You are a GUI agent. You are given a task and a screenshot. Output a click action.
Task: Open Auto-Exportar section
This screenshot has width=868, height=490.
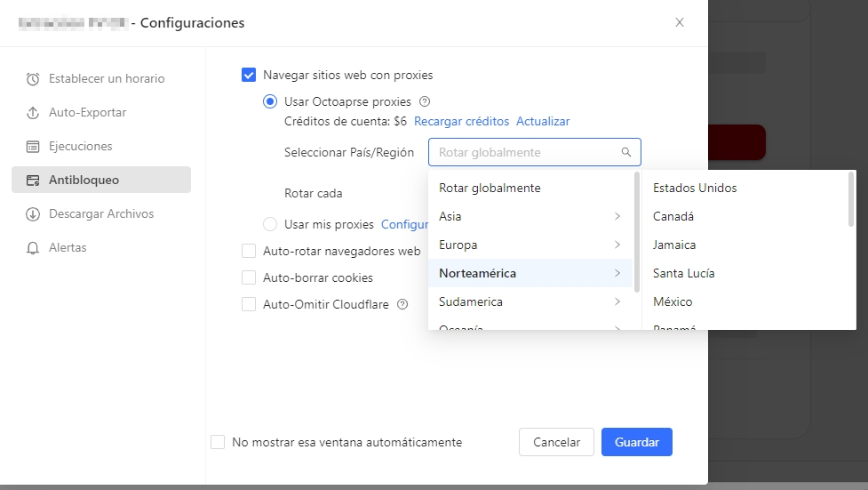[101, 113]
